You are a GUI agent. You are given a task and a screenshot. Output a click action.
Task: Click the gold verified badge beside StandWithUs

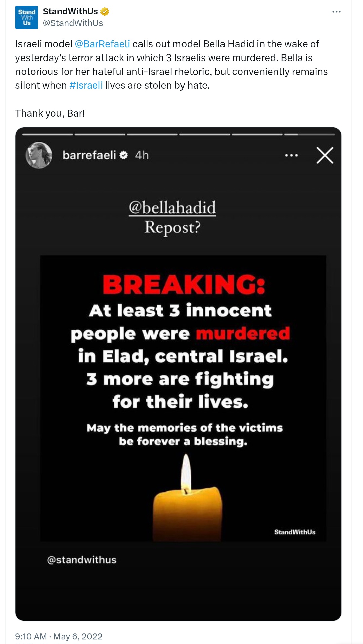point(105,12)
